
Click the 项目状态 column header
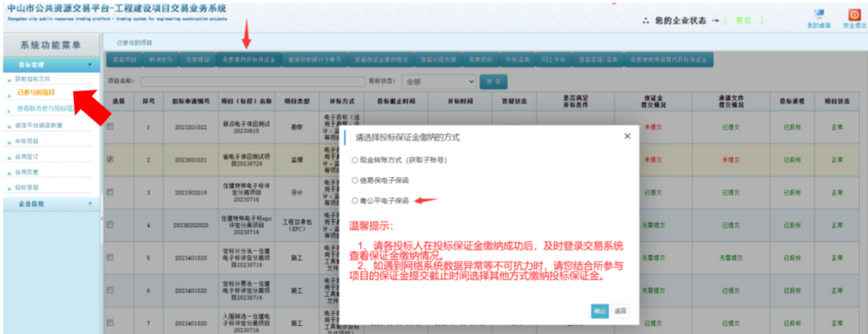point(837,101)
